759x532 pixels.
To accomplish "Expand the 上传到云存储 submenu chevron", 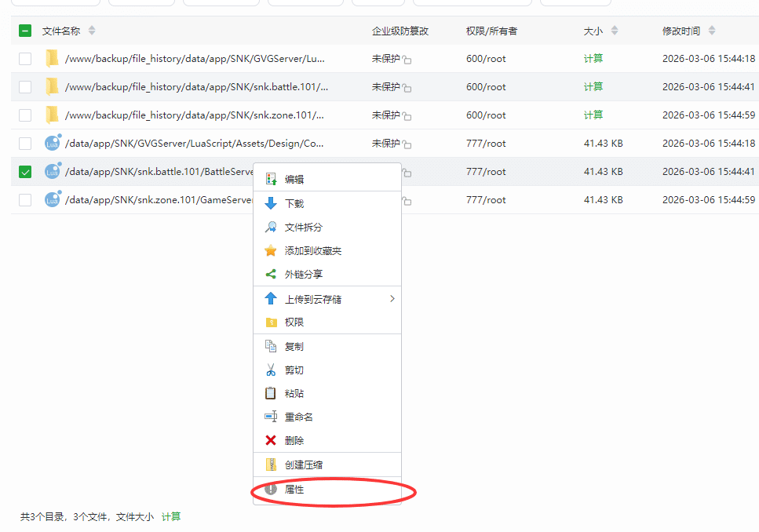I will [x=394, y=299].
